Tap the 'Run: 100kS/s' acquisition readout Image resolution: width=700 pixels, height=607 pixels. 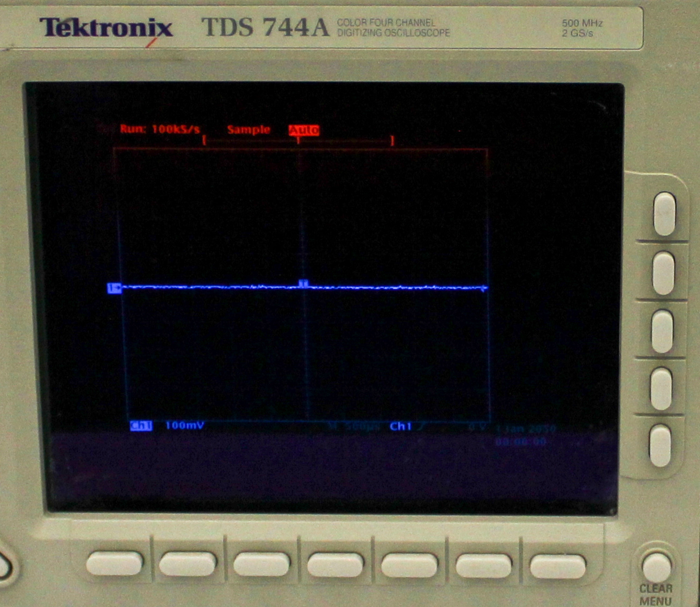click(160, 129)
